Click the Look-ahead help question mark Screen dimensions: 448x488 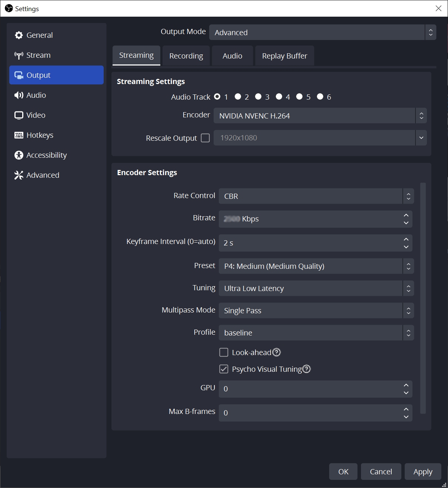pyautogui.click(x=276, y=352)
